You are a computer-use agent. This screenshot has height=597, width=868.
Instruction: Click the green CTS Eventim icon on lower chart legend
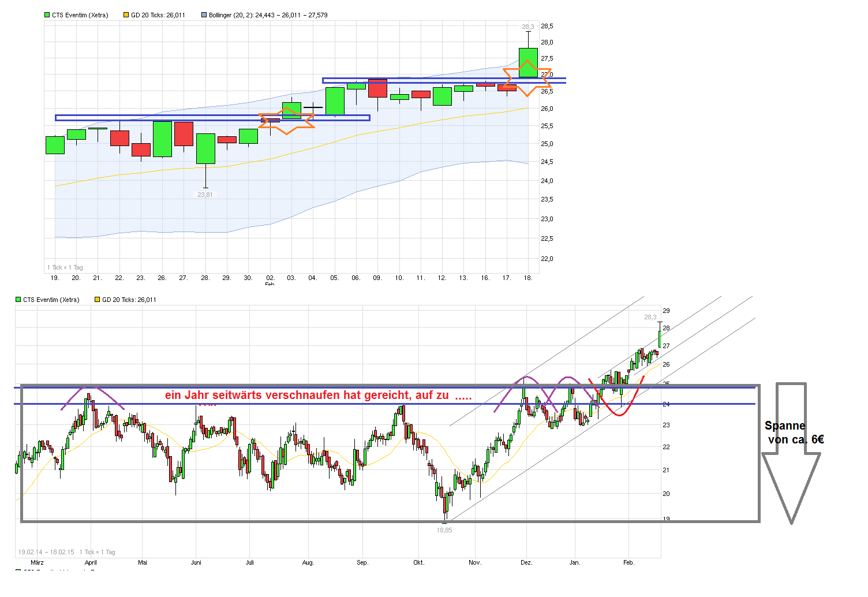tap(18, 299)
